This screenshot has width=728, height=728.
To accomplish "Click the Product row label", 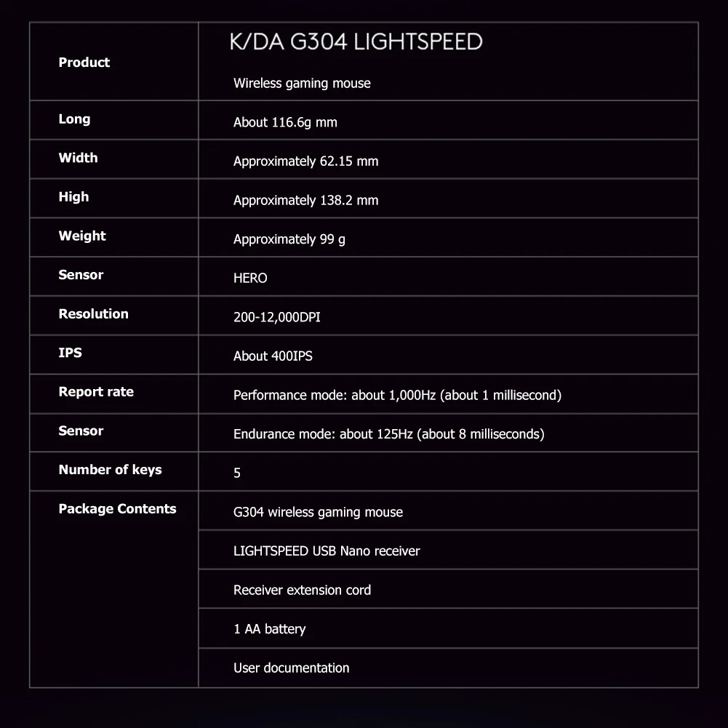I will click(84, 63).
